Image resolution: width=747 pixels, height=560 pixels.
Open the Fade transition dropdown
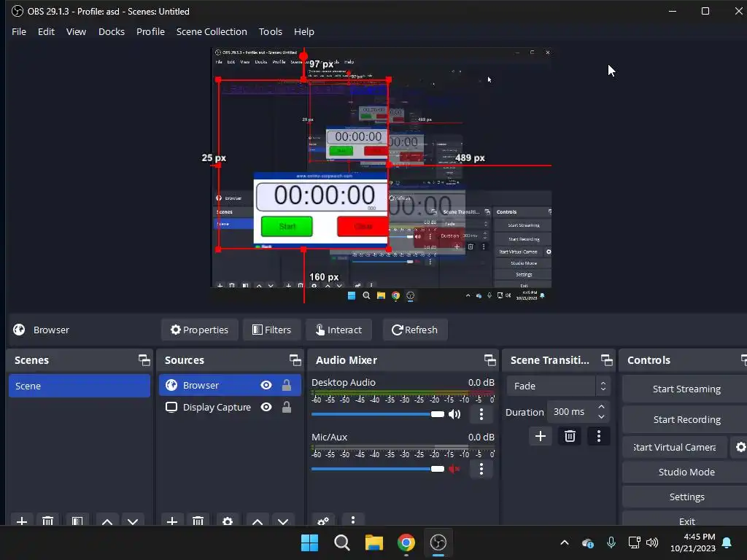click(558, 386)
